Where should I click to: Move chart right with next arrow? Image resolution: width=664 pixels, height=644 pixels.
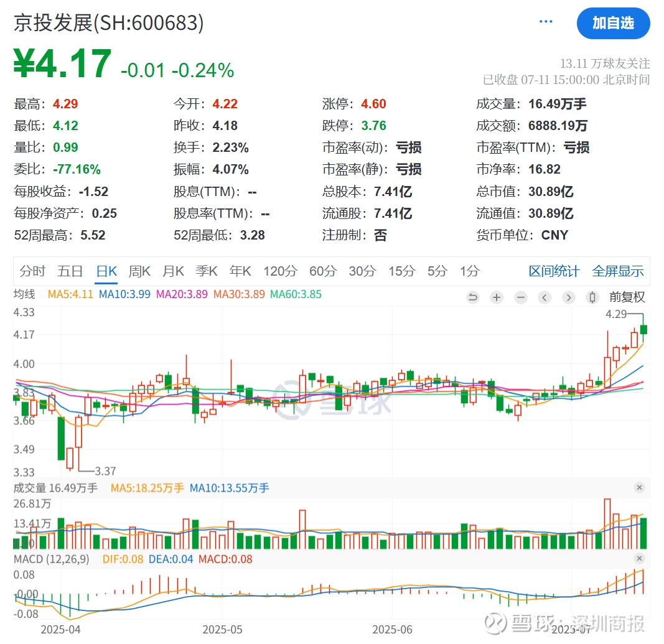click(x=568, y=297)
